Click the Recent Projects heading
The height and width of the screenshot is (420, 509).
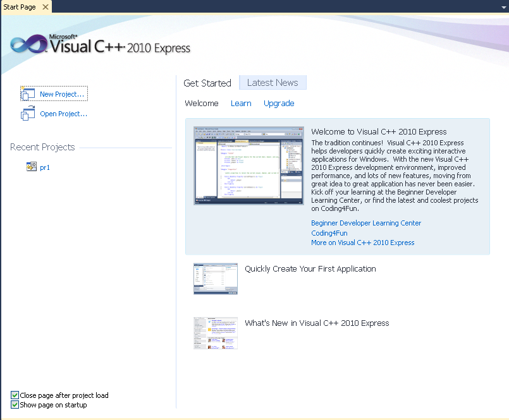coord(42,147)
